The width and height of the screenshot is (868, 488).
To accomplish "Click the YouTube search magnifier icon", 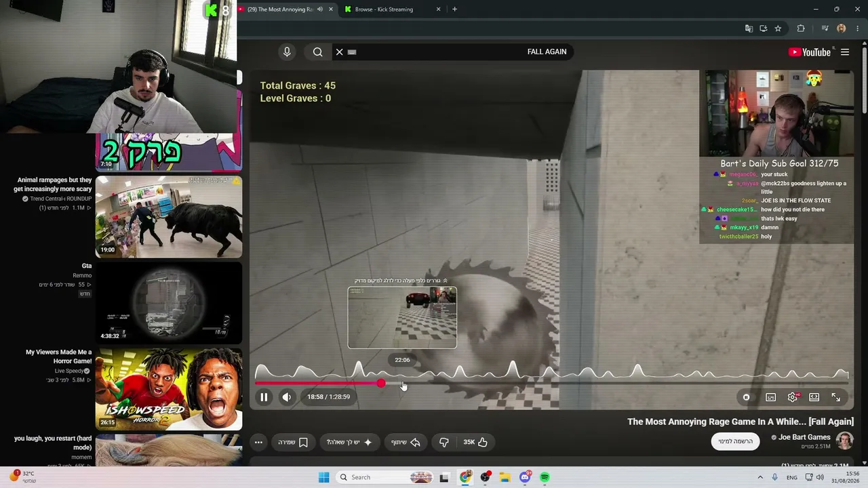I will pyautogui.click(x=318, y=52).
